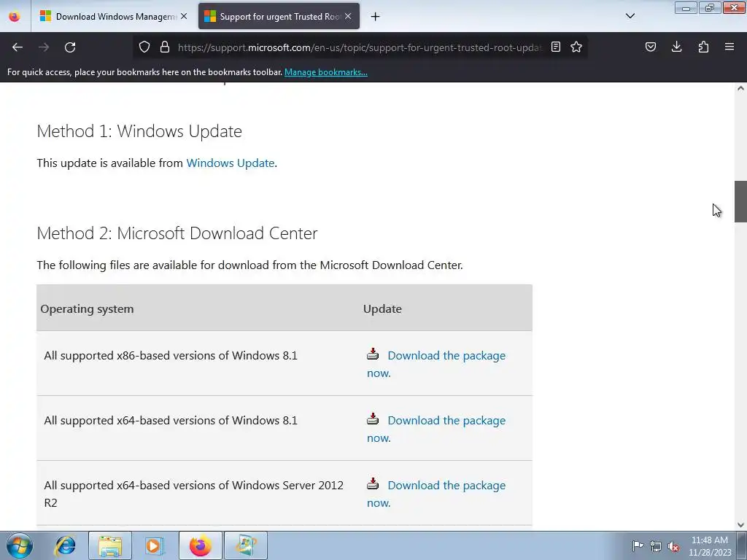Close the Download Windows Management tab

point(184,16)
